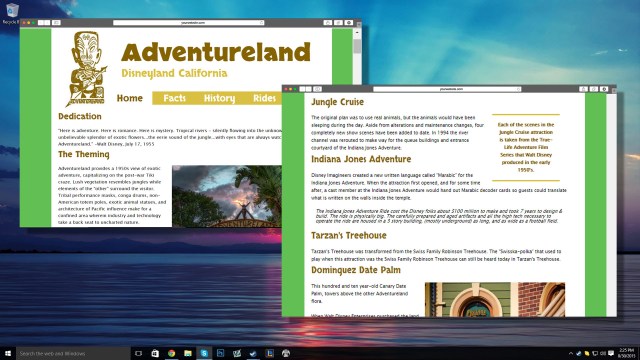Screen dimensions: 640x360
Task: Open the taskbar clock and date
Action: tap(626, 353)
